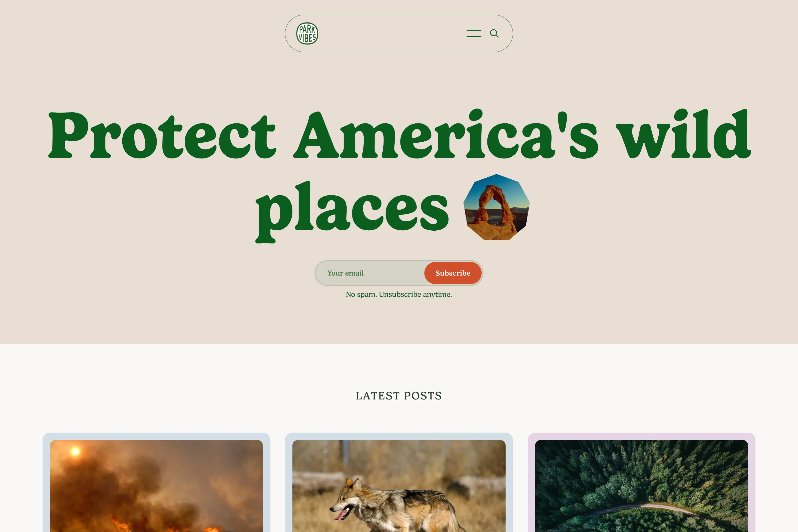The width and height of the screenshot is (798, 532).
Task: Click the Delicate Arch polygon image
Action: point(496,207)
